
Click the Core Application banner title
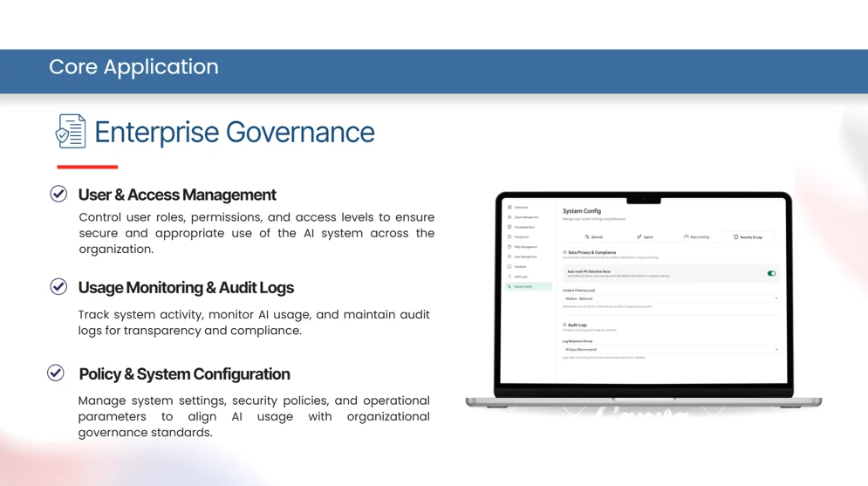click(133, 67)
